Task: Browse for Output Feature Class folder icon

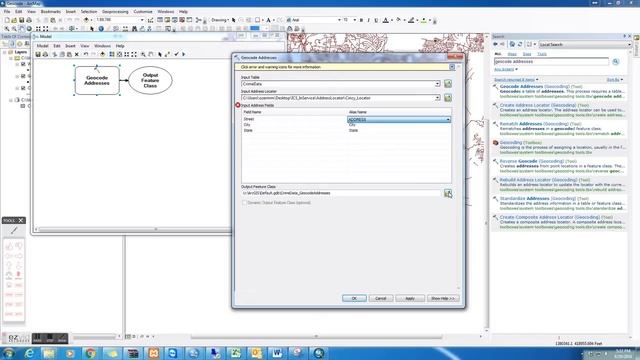Action: point(448,193)
